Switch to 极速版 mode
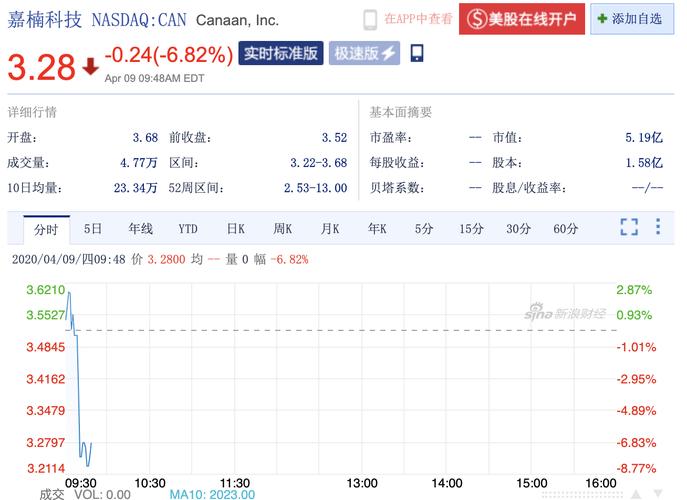687x500 pixels. [x=365, y=53]
